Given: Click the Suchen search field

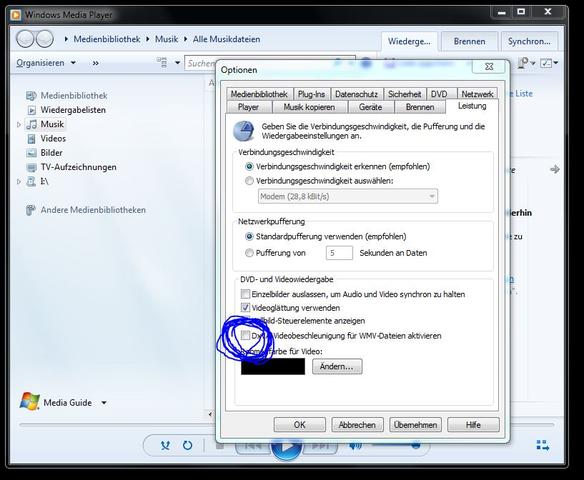Looking at the screenshot, I should pyautogui.click(x=201, y=63).
